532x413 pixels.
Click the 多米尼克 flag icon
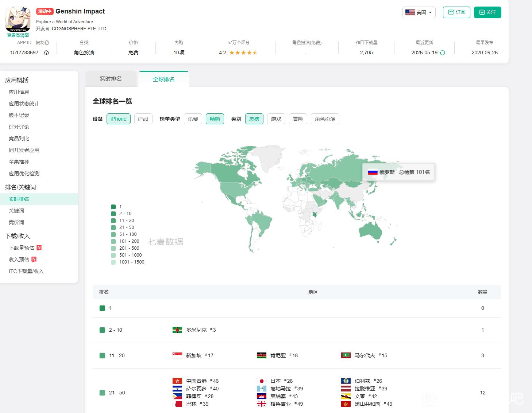pos(177,330)
